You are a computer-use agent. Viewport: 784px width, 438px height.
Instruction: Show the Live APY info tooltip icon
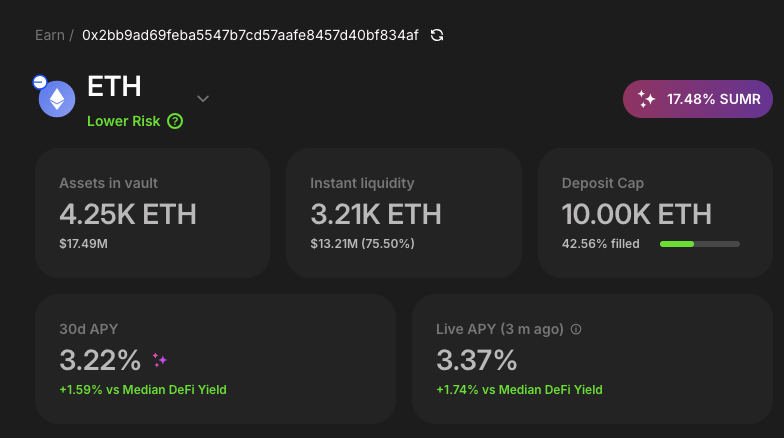pyautogui.click(x=575, y=329)
